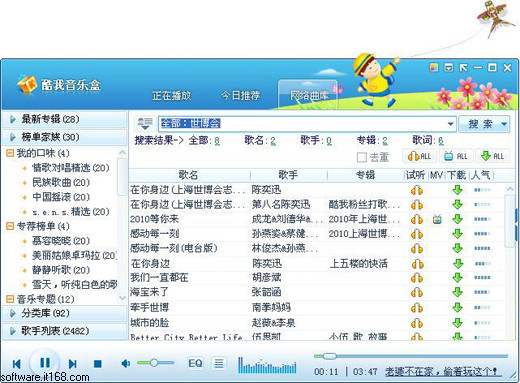Click the song progress slider
The width and height of the screenshot is (520, 383).
click(411, 356)
